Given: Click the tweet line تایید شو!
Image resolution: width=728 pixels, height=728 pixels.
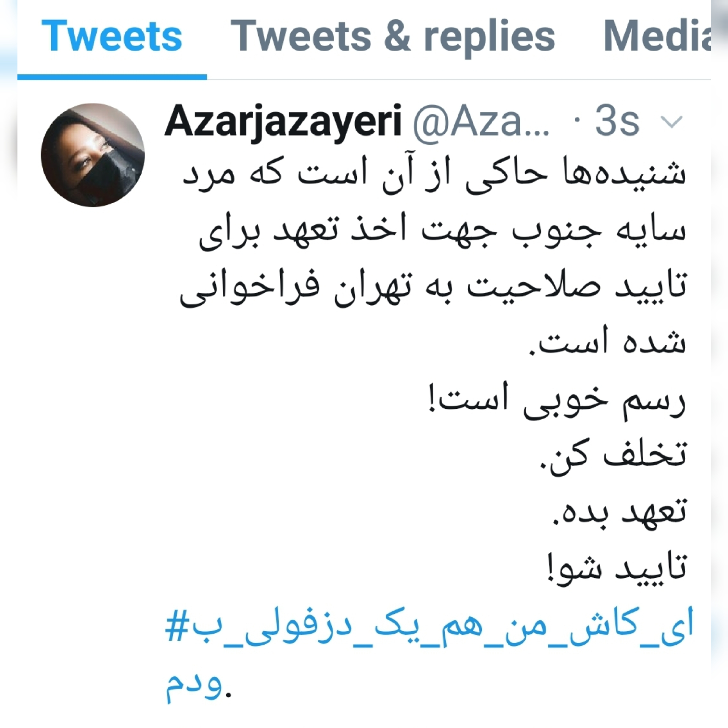Looking at the screenshot, I should coord(616,569).
